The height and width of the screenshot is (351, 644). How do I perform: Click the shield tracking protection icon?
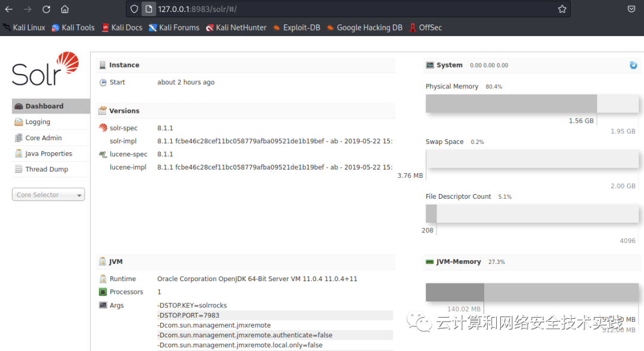point(134,9)
